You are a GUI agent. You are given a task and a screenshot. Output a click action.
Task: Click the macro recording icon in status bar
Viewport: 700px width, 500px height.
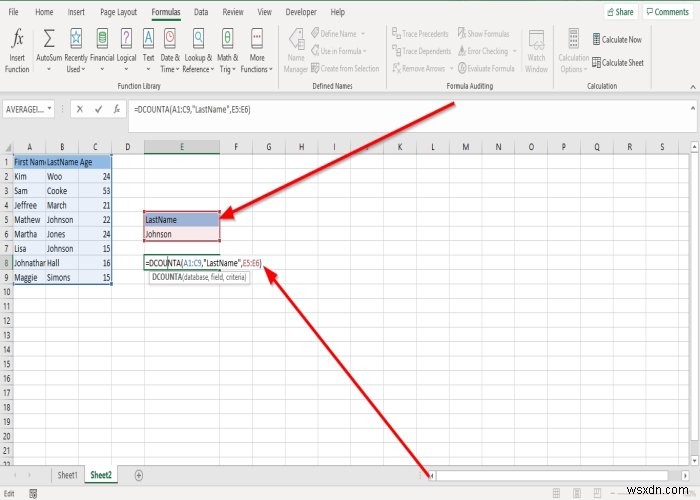33,493
